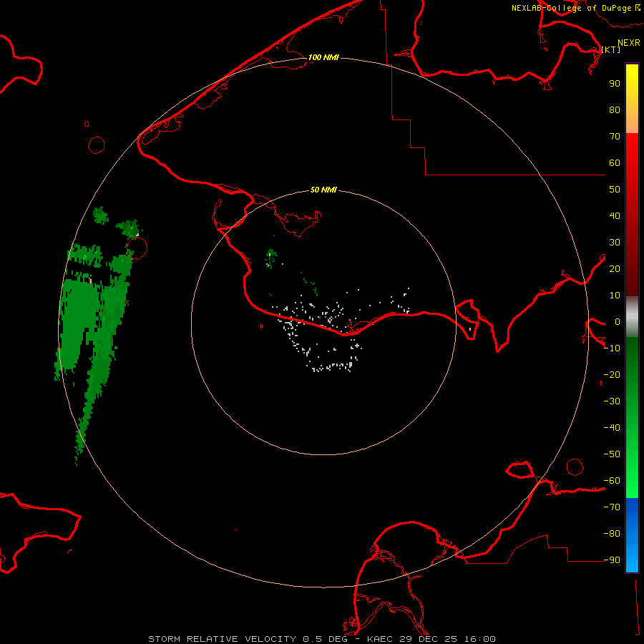Select the green segment of the velocity scale

[x=632, y=418]
